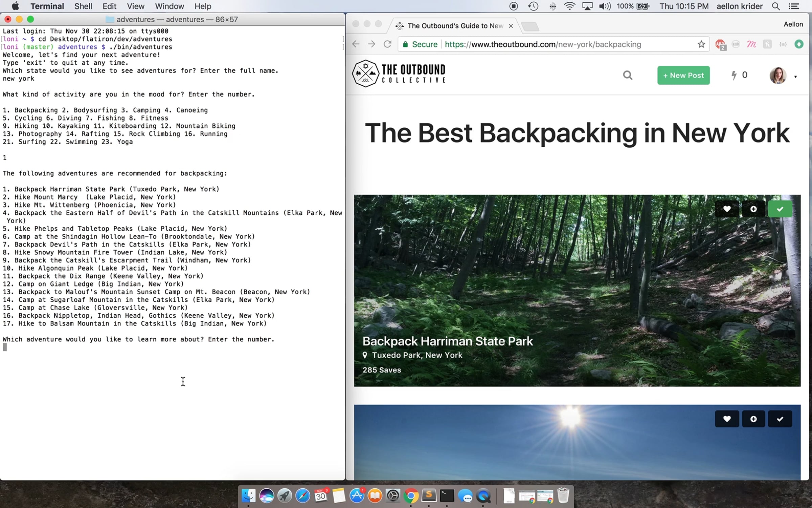This screenshot has height=508, width=812.
Task: Click 'The Best Backpacking in New York' heading
Action: (577, 133)
